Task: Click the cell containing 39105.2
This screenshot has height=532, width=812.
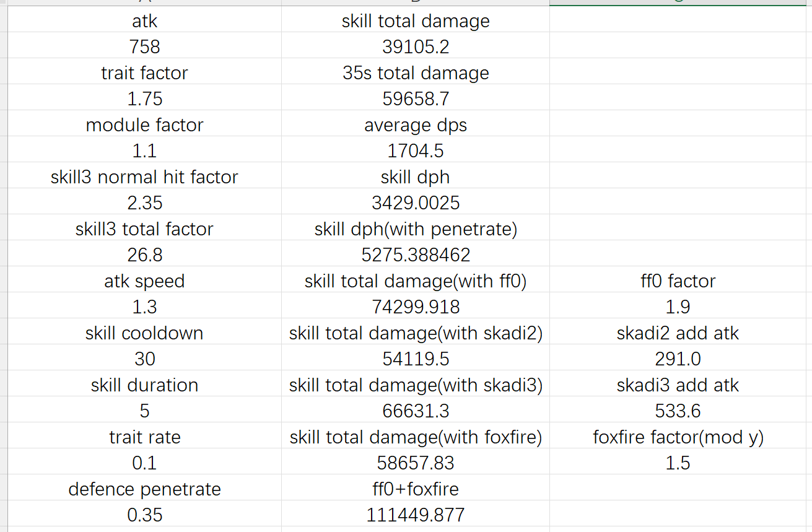Action: [415, 46]
